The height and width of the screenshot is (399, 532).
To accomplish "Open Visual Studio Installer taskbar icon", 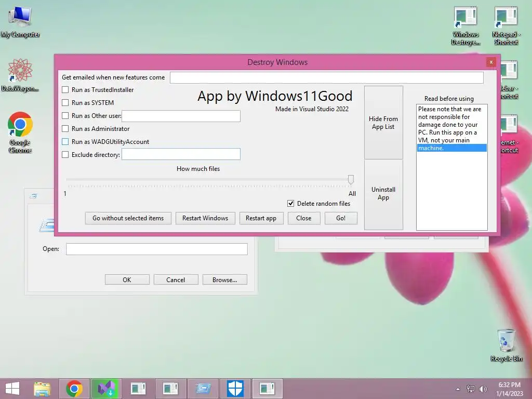I will (x=106, y=389).
